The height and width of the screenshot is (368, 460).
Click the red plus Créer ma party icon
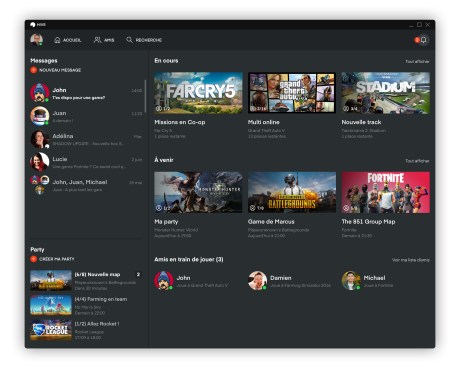34,259
